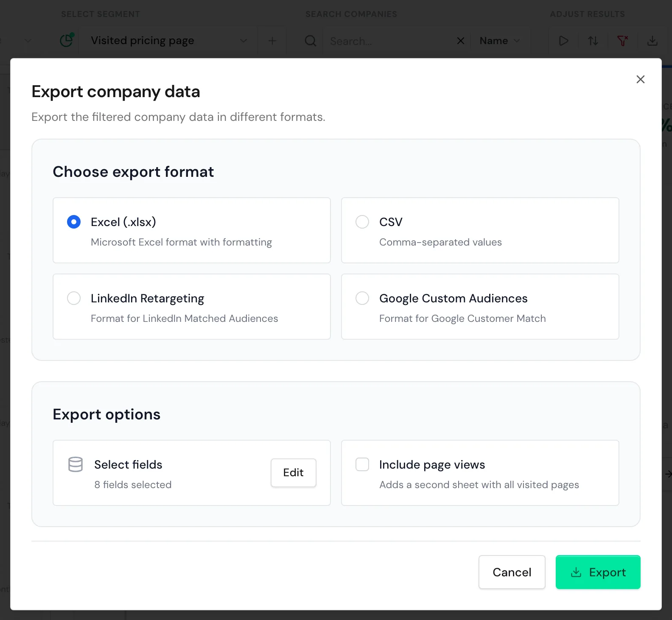Close the Export company data dialog
The height and width of the screenshot is (620, 672).
(x=641, y=79)
